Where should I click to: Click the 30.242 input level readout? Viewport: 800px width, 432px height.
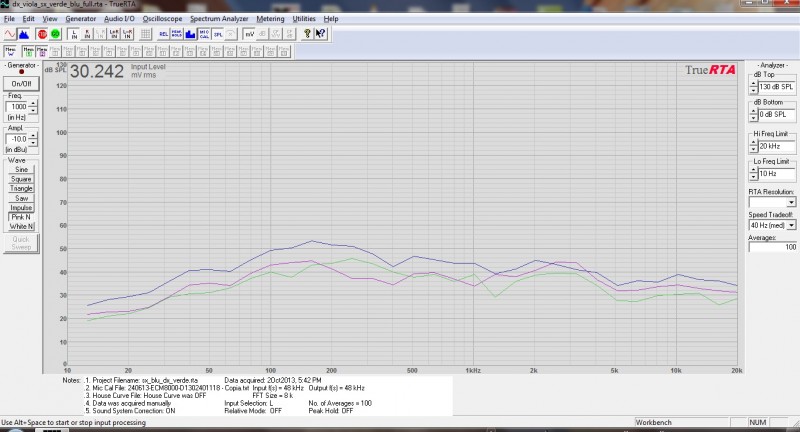pyautogui.click(x=96, y=71)
